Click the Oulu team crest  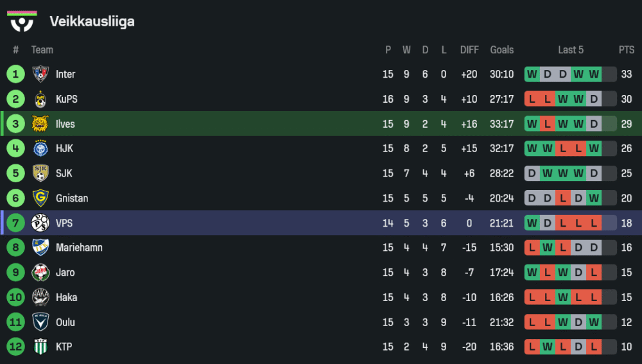[x=40, y=322]
